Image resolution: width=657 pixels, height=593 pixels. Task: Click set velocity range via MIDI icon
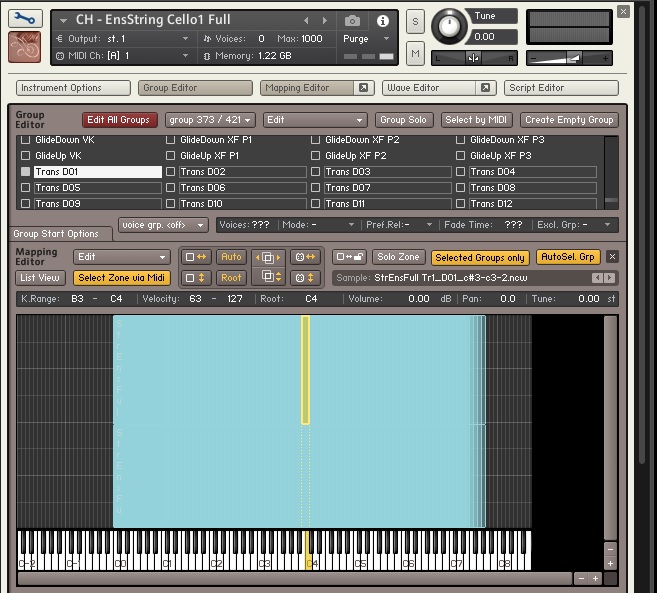click(x=305, y=278)
